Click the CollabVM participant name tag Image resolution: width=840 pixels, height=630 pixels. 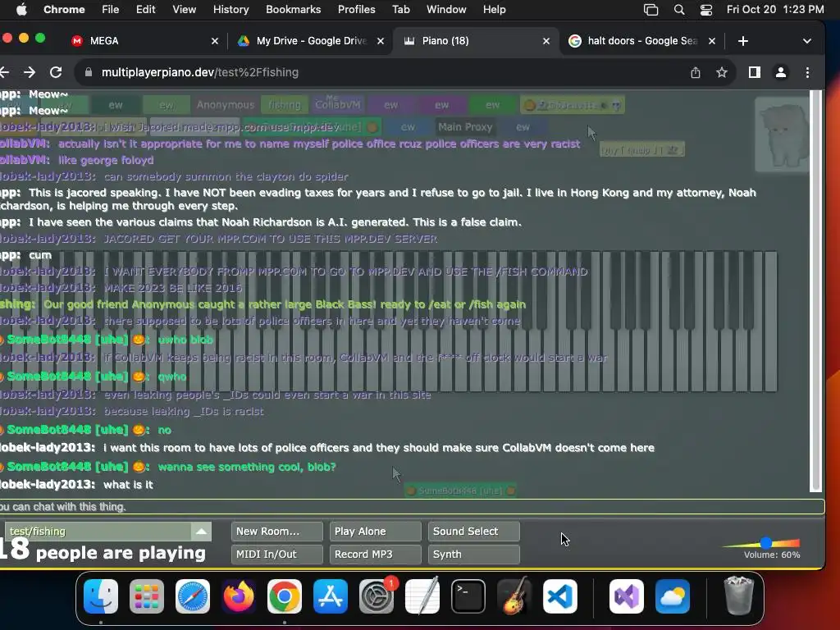click(x=337, y=105)
